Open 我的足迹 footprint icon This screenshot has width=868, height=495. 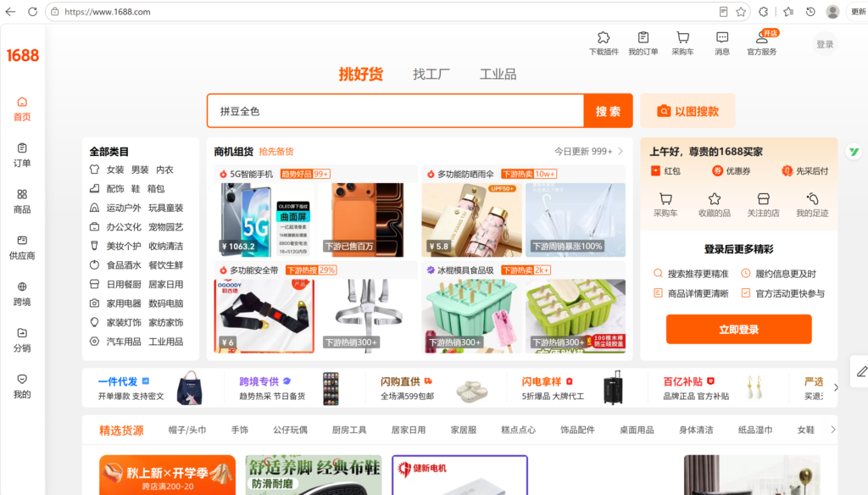point(812,205)
